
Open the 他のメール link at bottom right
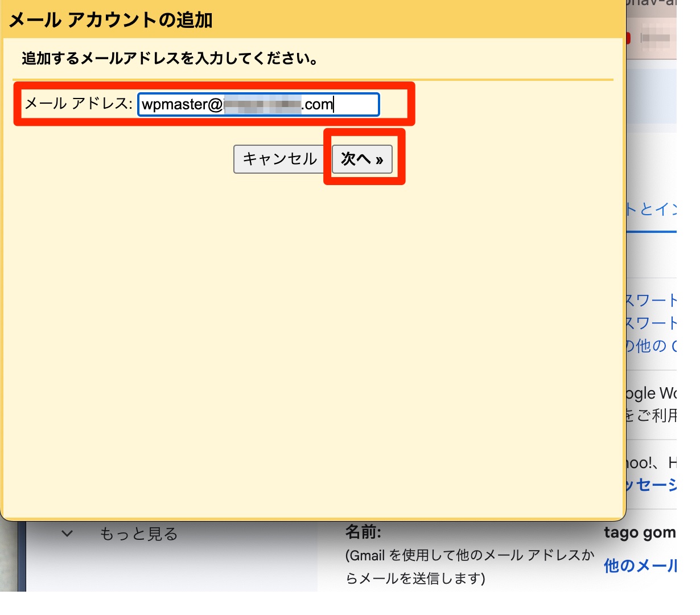[640, 566]
